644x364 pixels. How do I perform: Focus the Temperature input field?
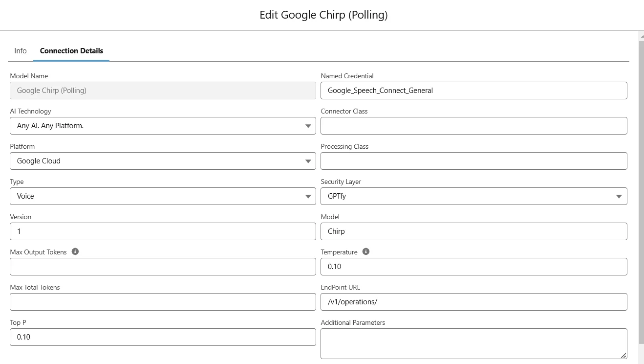[473, 267]
